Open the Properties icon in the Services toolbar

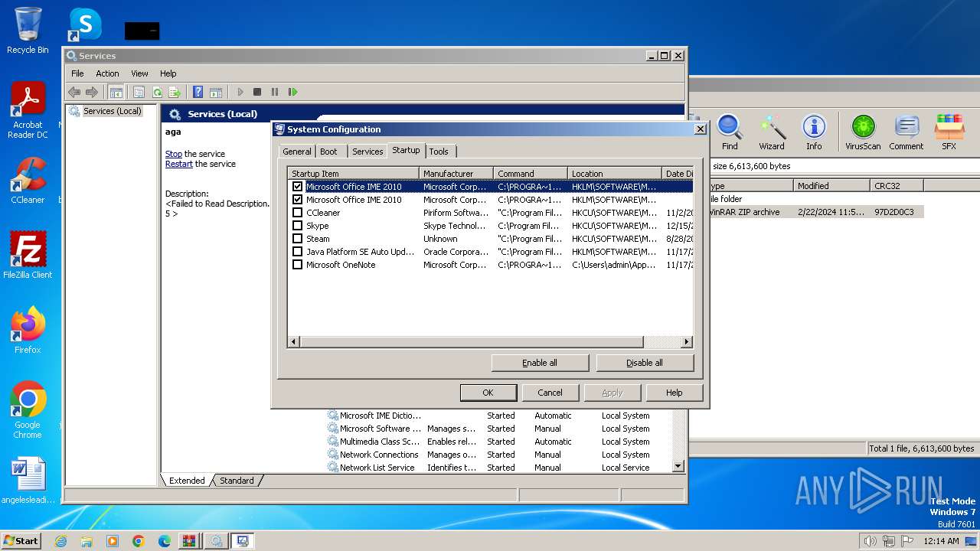click(x=139, y=92)
